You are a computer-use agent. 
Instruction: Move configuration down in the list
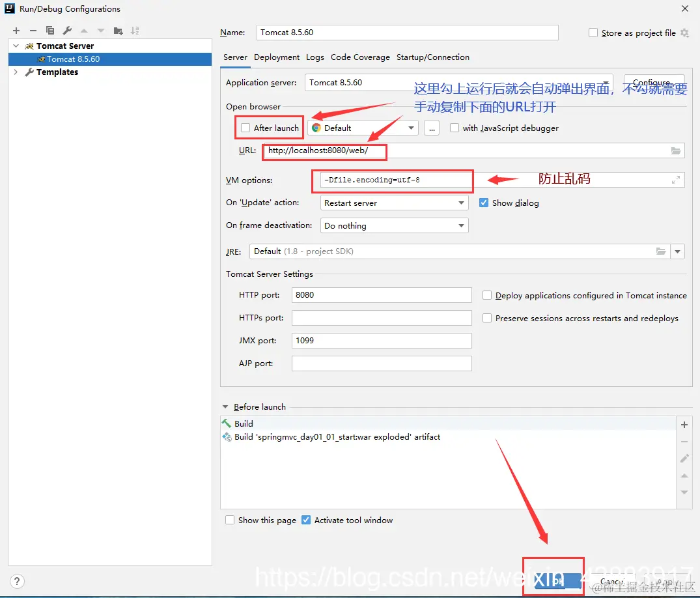tap(101, 31)
